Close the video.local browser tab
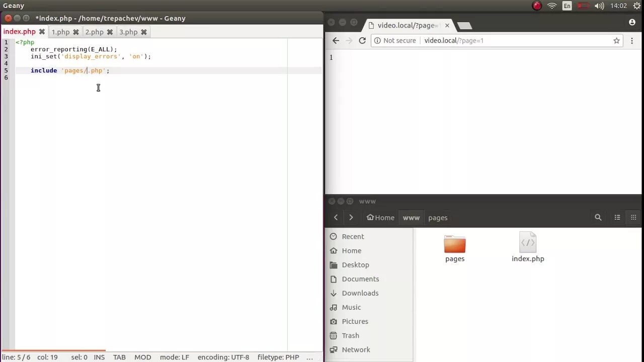 [447, 25]
